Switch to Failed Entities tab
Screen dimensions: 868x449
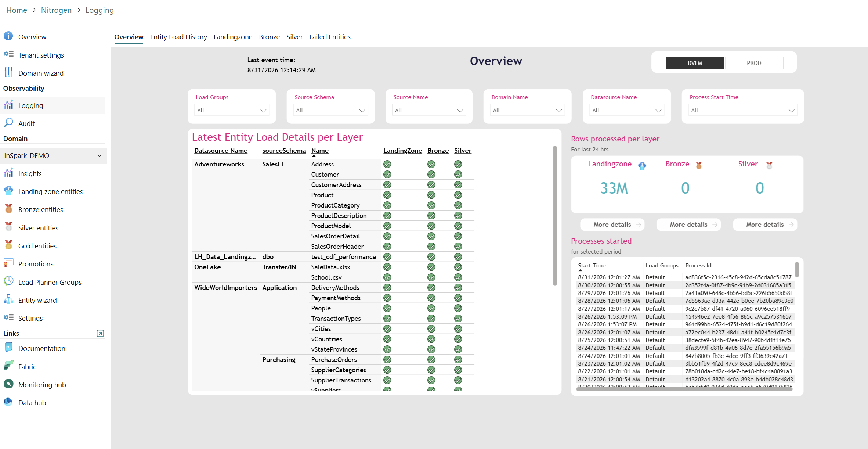[330, 37]
